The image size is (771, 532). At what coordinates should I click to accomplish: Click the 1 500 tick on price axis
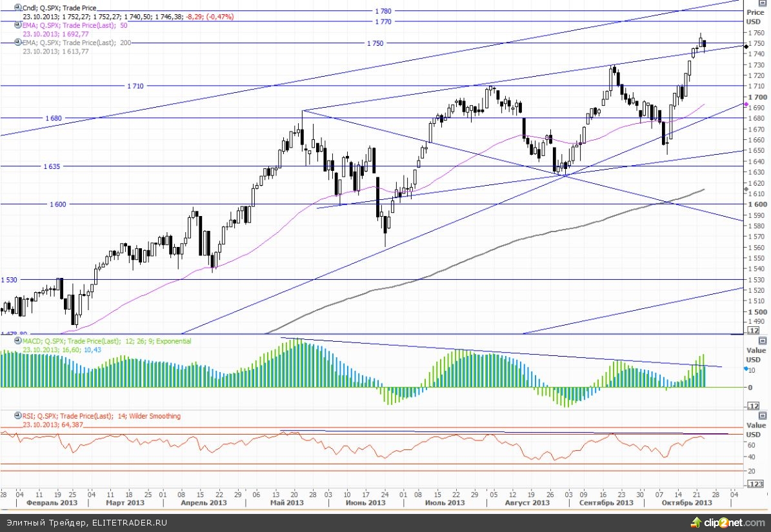pos(757,312)
